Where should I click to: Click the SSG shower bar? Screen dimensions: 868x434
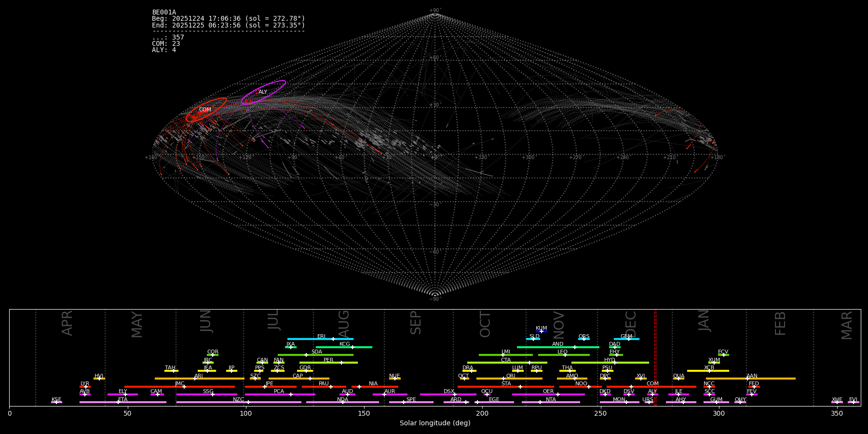pos(206,394)
